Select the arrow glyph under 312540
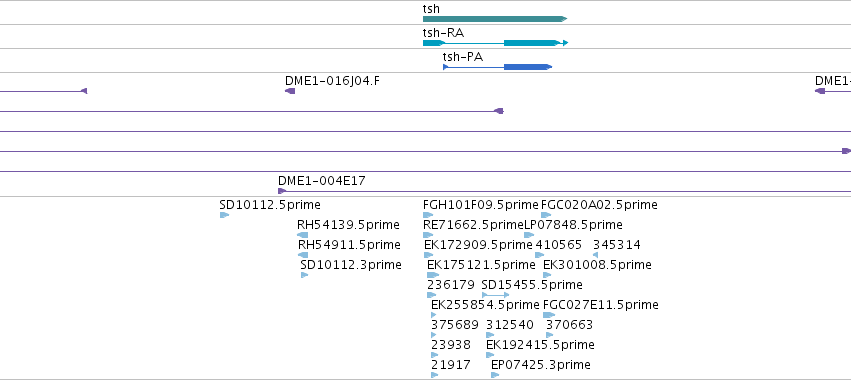Screen dimensions: 851x380 click(x=490, y=335)
